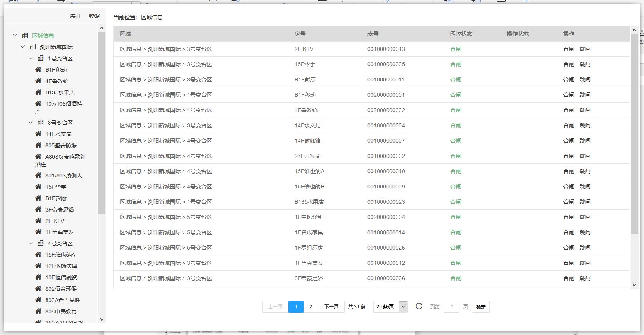Collapse the 4号变台区 tree node
This screenshot has height=335, width=644.
click(31, 243)
